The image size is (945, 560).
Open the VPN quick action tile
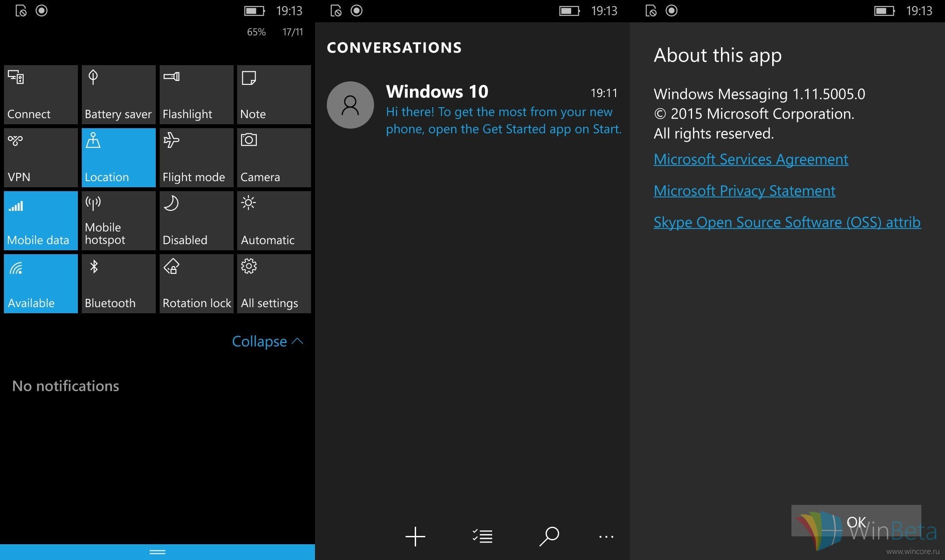pyautogui.click(x=41, y=158)
